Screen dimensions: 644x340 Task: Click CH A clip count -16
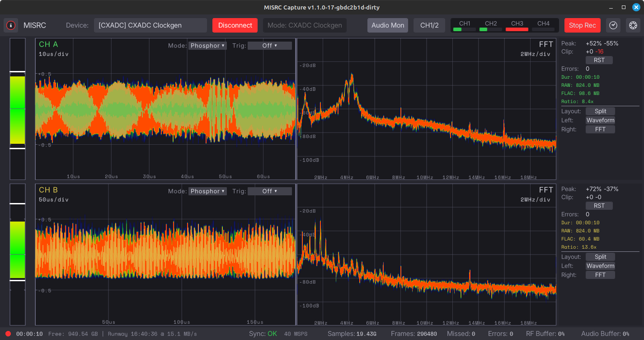[599, 52]
